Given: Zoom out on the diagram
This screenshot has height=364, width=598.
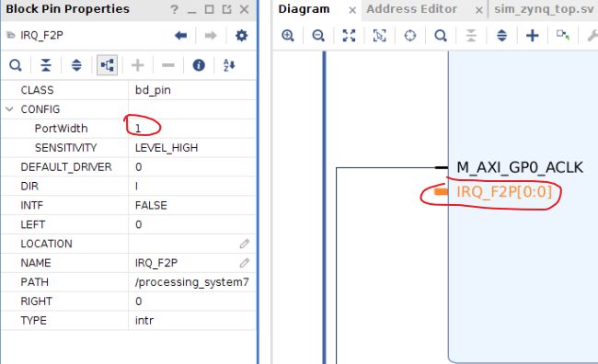Looking at the screenshot, I should pyautogui.click(x=318, y=36).
